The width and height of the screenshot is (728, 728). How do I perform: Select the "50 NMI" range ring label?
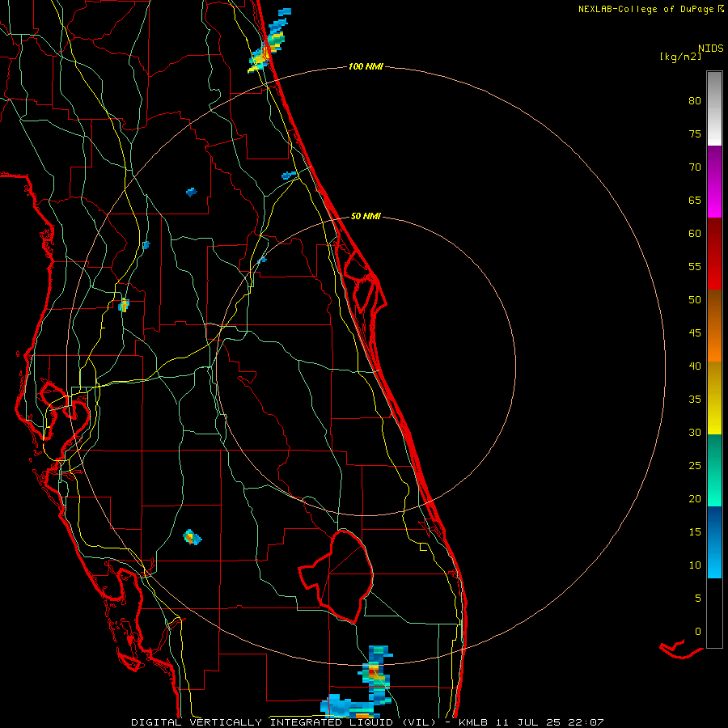click(366, 216)
